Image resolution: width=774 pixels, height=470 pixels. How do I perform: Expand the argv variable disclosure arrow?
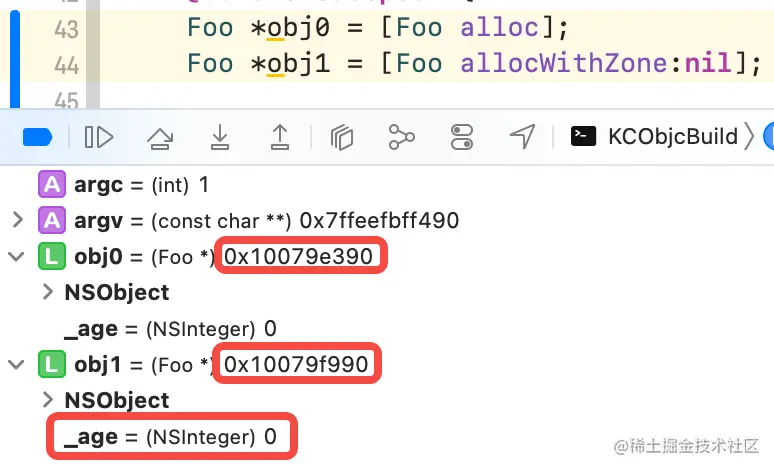pyautogui.click(x=15, y=220)
